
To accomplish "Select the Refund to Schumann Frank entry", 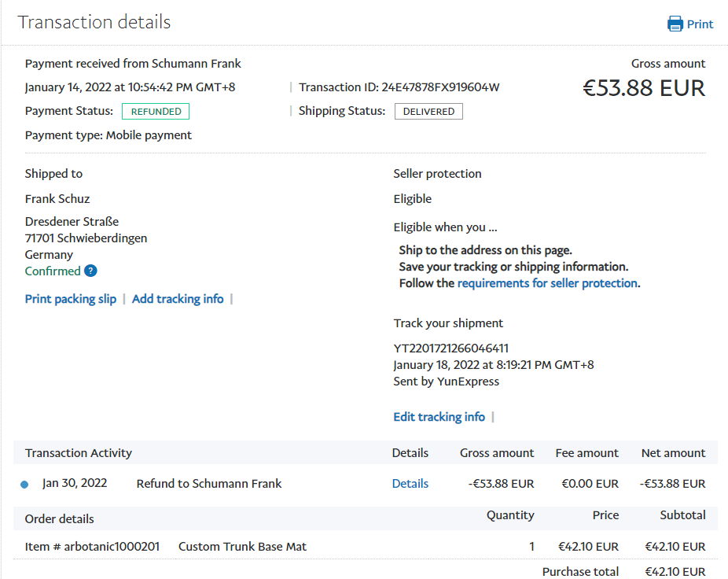I will click(209, 484).
